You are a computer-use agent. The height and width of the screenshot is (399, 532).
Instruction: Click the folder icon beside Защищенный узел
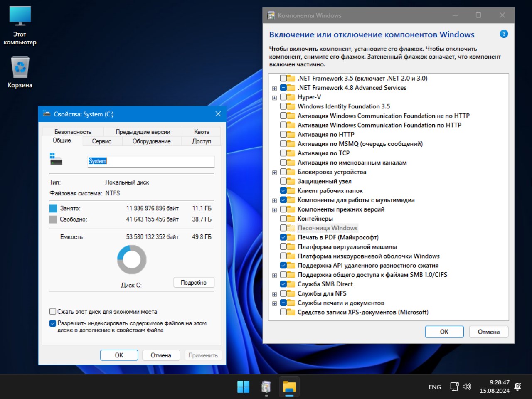[291, 181]
